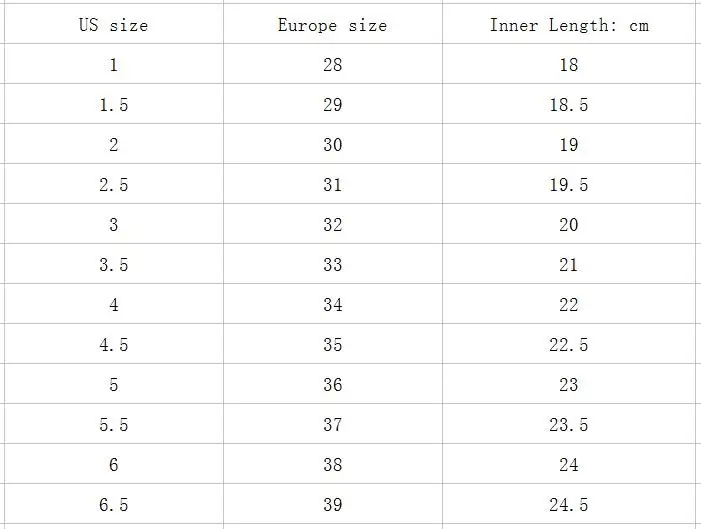The height and width of the screenshot is (529, 701).
Task: Click the "Inner Length: cm" header cell
Action: tap(568, 25)
